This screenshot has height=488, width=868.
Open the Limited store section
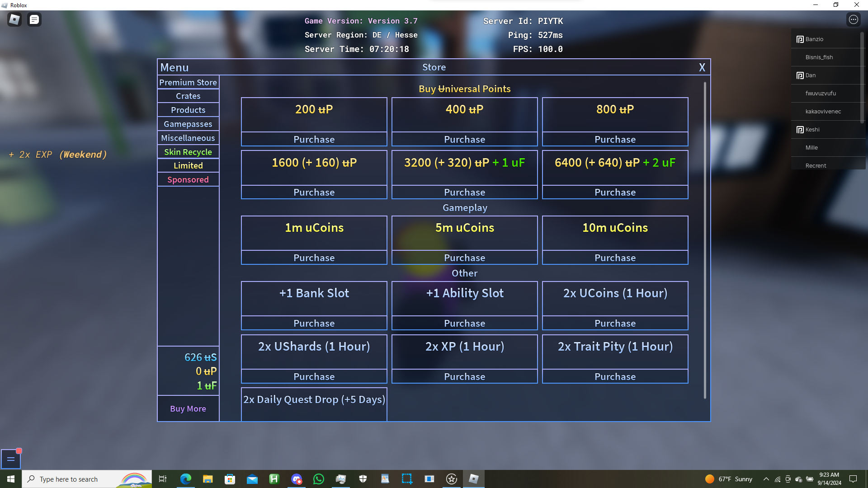188,165
